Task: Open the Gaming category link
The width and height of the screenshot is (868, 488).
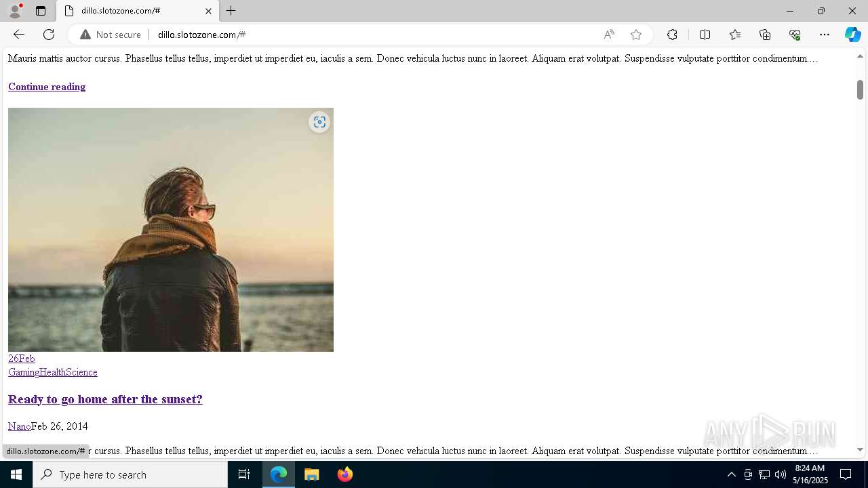Action: 24,372
